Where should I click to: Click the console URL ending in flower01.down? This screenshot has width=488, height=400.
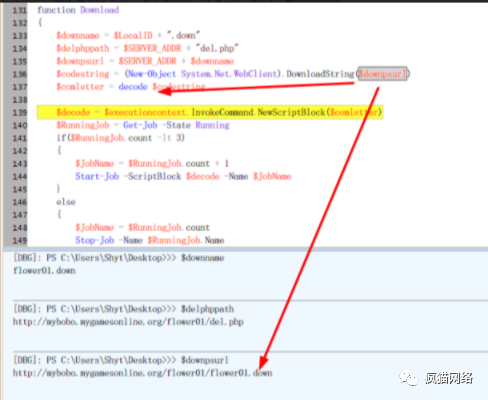[142, 373]
